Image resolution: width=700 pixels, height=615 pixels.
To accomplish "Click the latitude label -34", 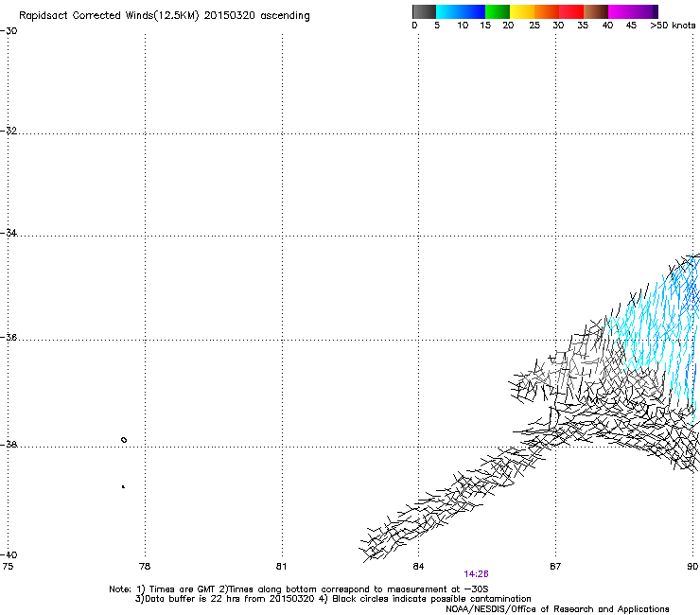I will [x=9, y=233].
